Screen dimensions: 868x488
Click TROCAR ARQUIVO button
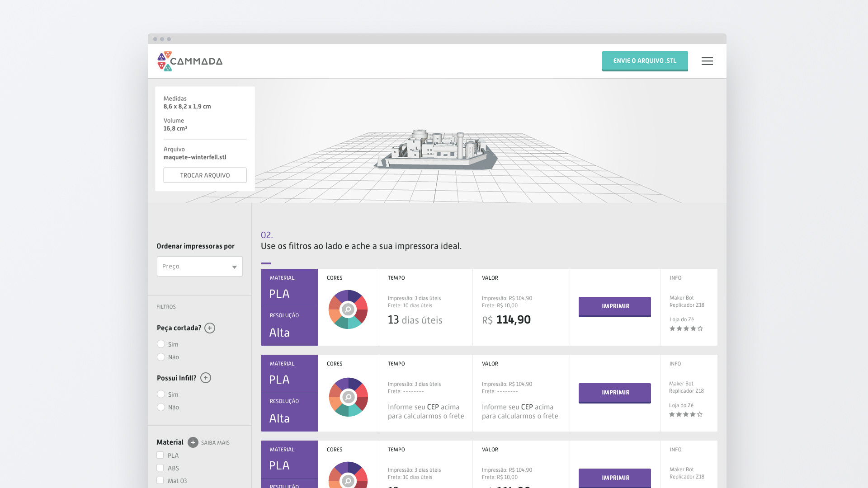(205, 175)
